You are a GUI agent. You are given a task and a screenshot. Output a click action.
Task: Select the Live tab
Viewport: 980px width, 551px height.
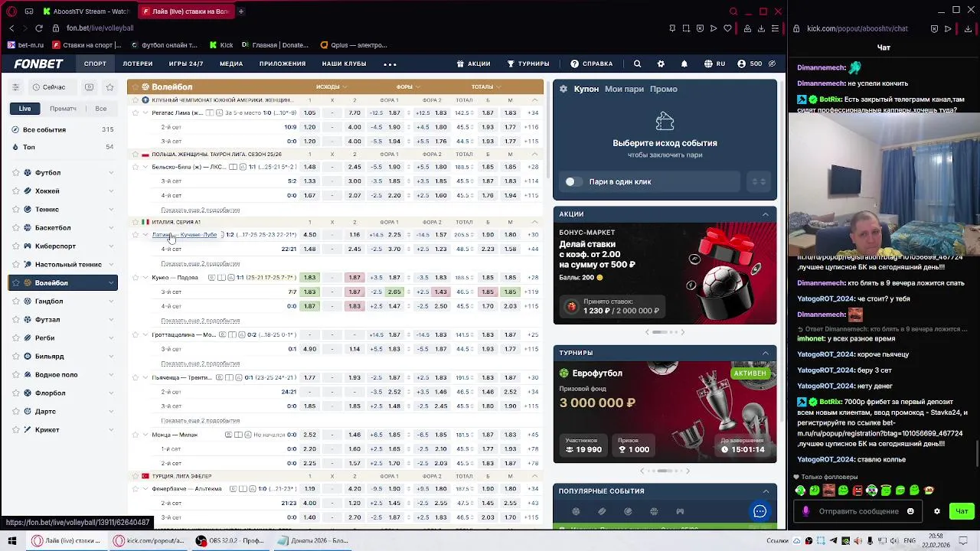coord(25,109)
